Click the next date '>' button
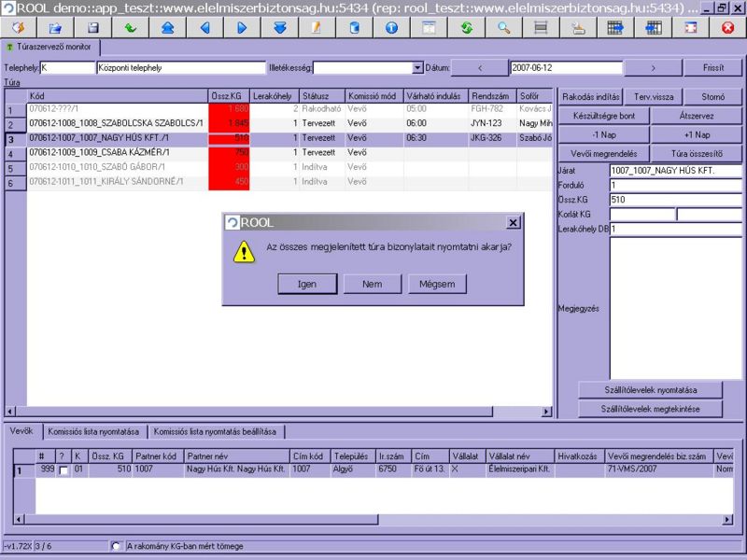The image size is (747, 560). (653, 68)
